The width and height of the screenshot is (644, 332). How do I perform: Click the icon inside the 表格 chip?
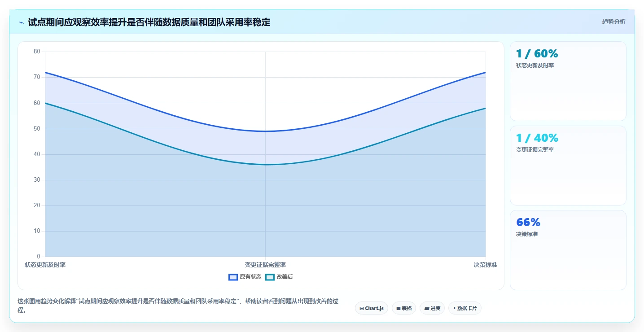[398, 309]
